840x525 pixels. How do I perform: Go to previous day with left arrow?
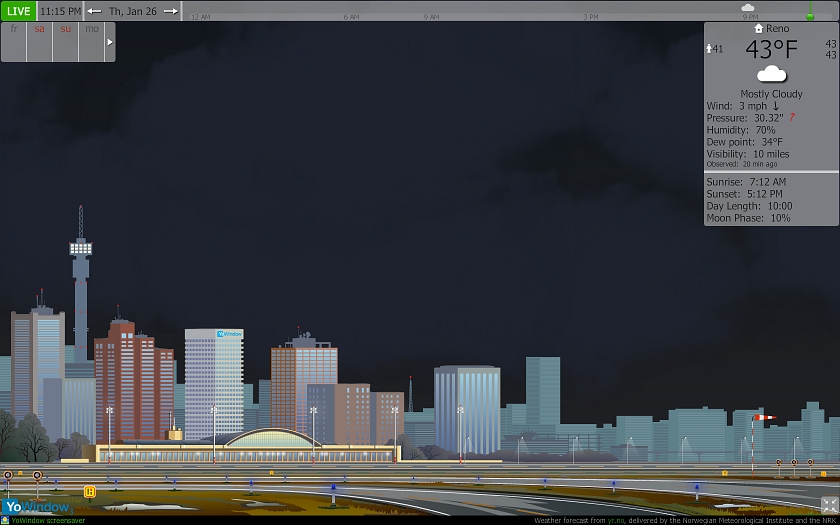[94, 11]
